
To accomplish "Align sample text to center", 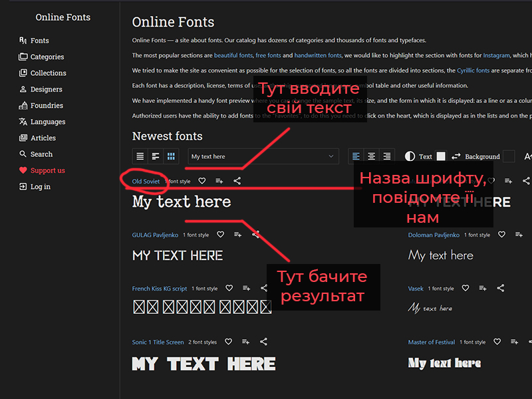I will [x=371, y=157].
